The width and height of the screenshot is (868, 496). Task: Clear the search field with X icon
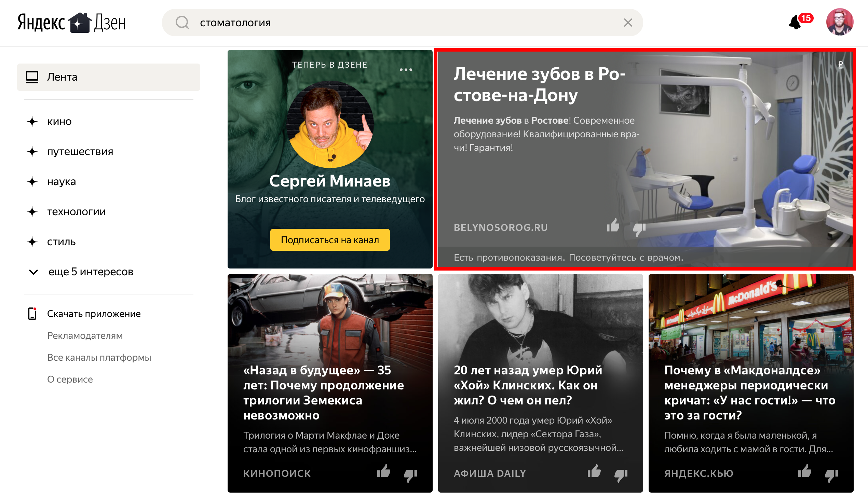pos(628,23)
